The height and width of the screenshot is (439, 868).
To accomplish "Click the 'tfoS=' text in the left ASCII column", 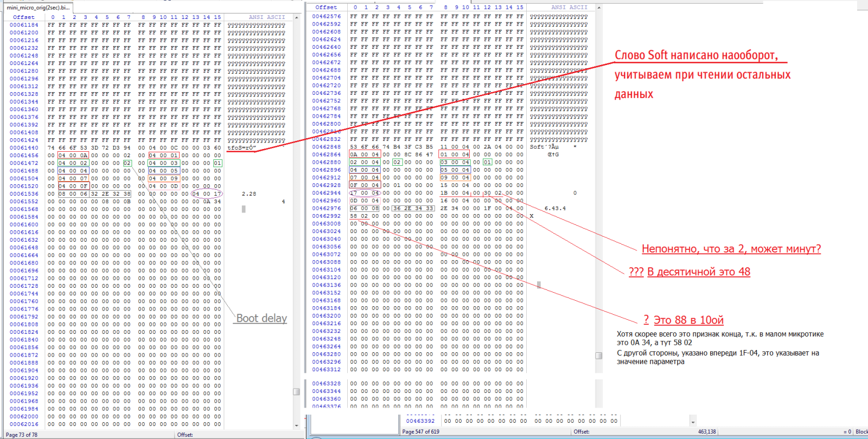I will [x=237, y=147].
